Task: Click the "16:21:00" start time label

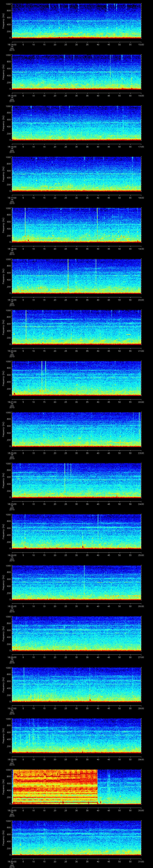Action: click(12, 402)
